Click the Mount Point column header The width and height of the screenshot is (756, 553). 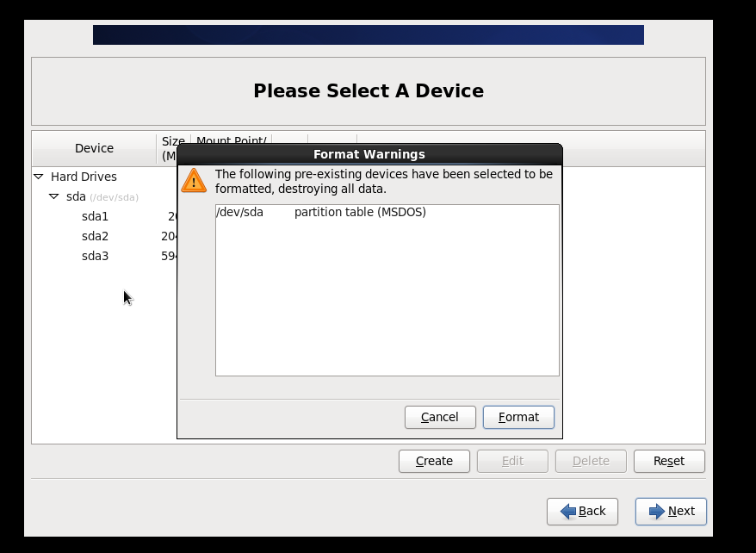[x=231, y=140]
